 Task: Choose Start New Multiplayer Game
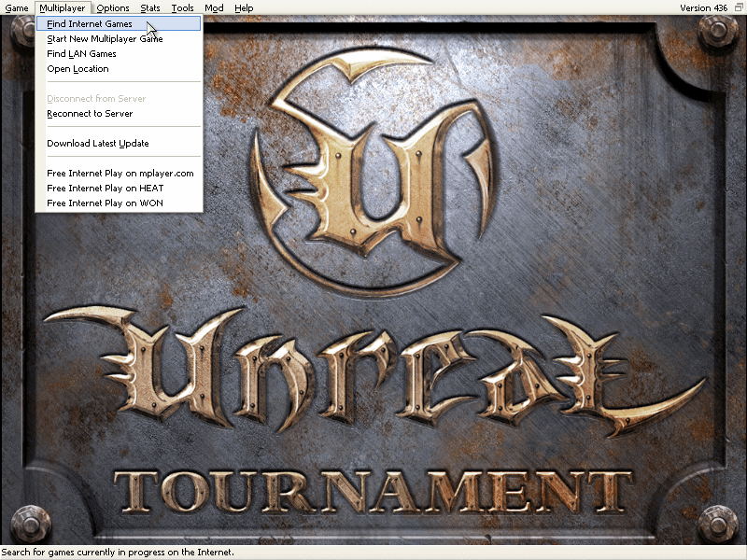105,38
